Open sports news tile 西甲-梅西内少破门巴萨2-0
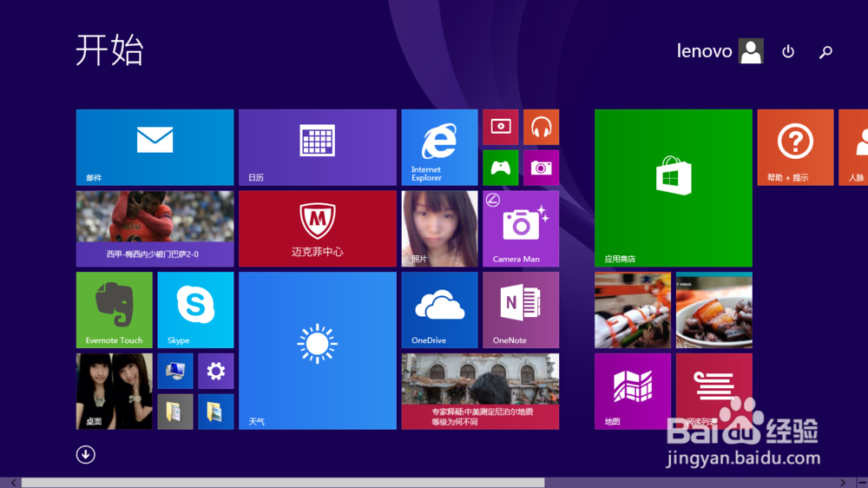Viewport: 868px width, 488px height. pos(155,228)
